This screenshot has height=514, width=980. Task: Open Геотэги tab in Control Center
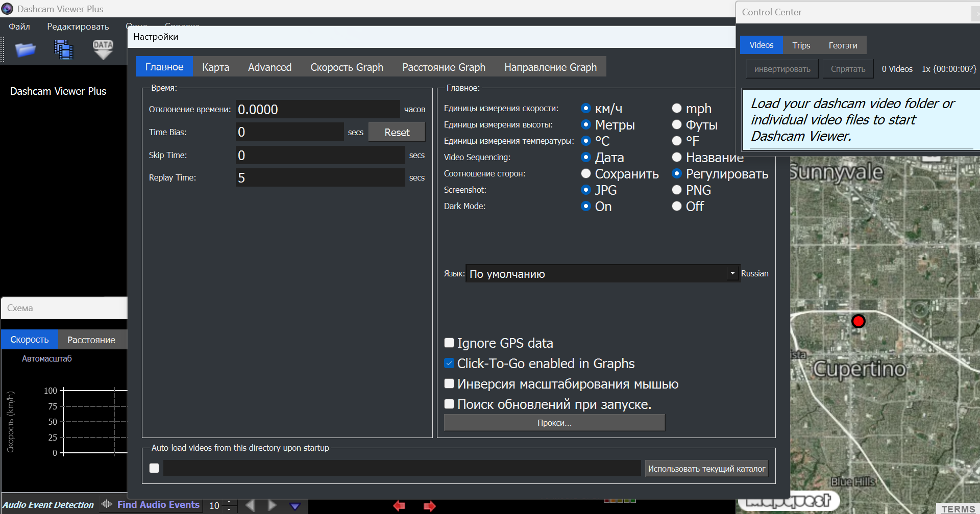point(843,45)
